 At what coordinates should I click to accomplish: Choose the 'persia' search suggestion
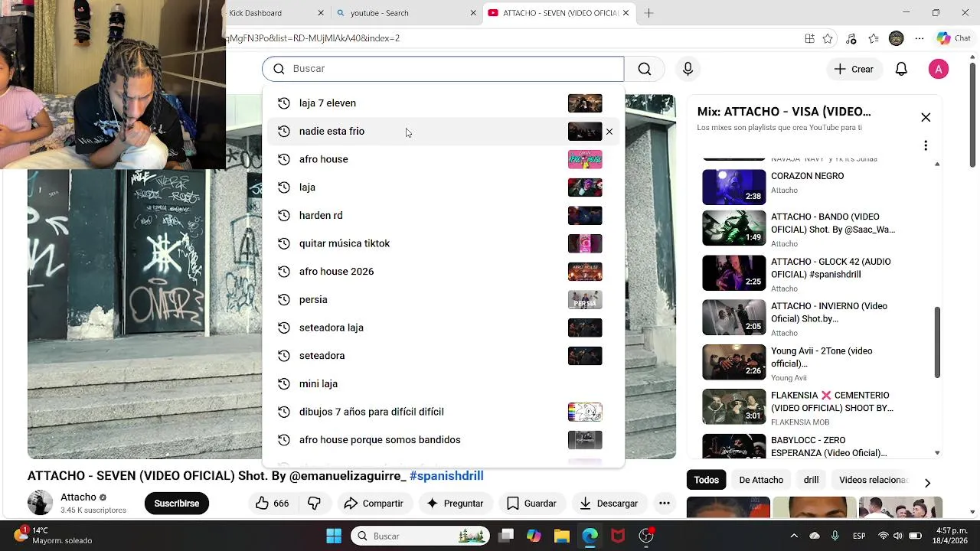coord(443,299)
